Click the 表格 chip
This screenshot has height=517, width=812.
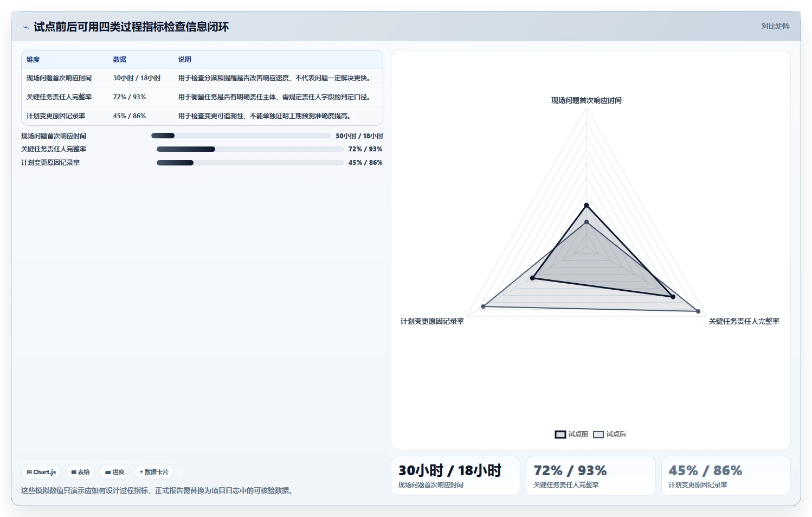pyautogui.click(x=80, y=472)
